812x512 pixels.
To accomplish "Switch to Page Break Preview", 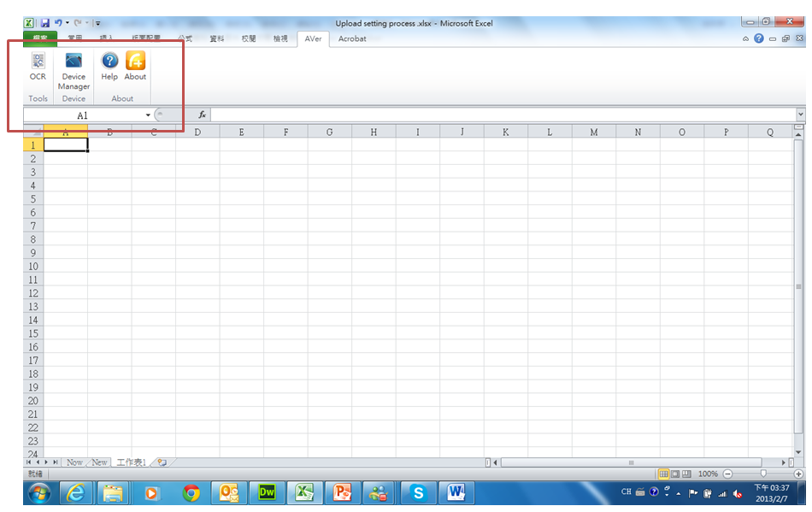I will pos(686,474).
